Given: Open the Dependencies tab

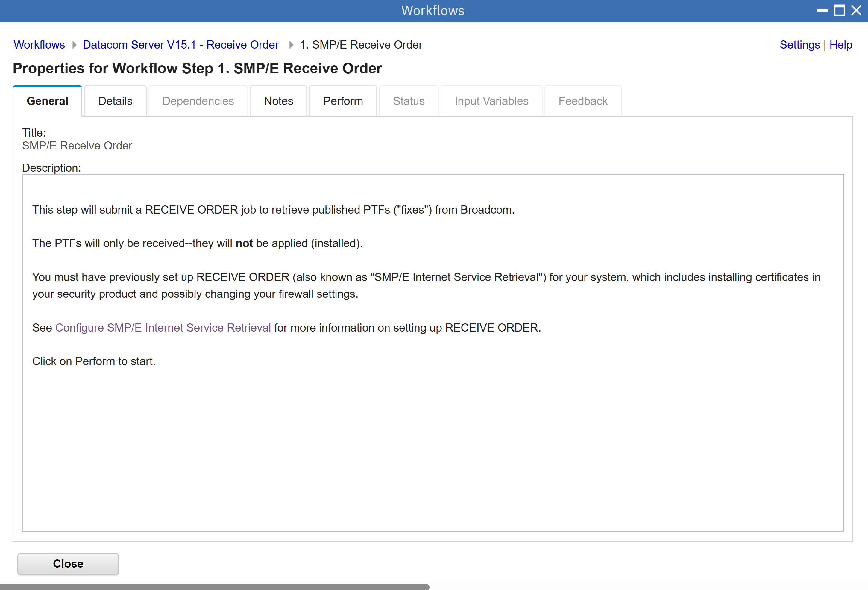Looking at the screenshot, I should pyautogui.click(x=198, y=101).
